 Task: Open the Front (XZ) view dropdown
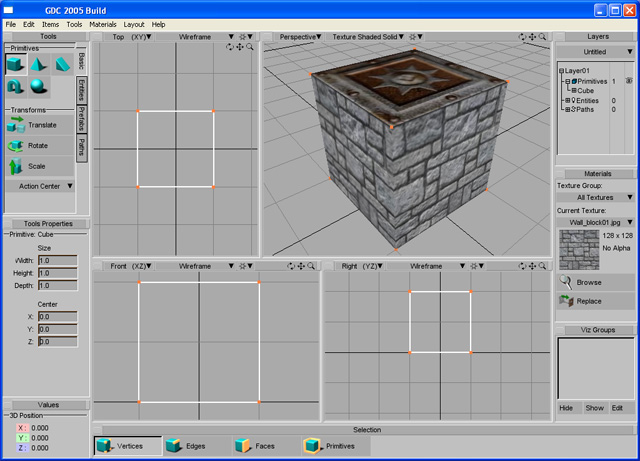(x=127, y=266)
